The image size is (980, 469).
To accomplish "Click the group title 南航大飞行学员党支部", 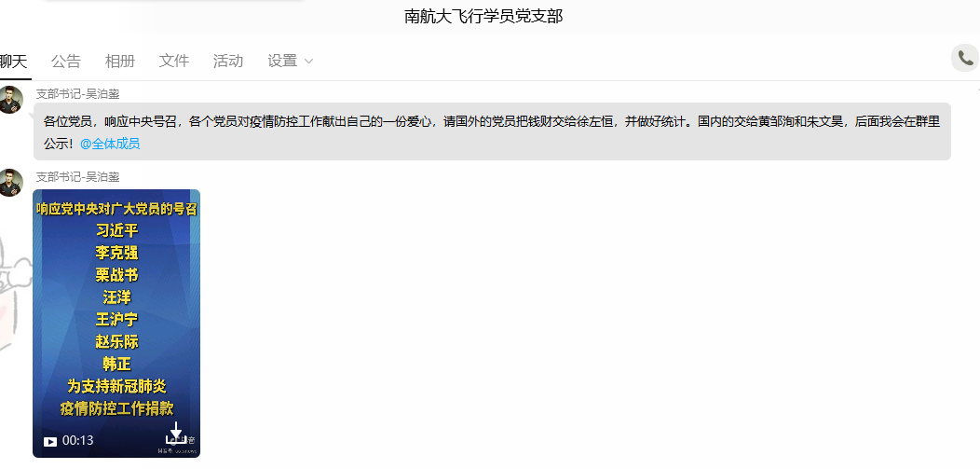I will coord(483,16).
